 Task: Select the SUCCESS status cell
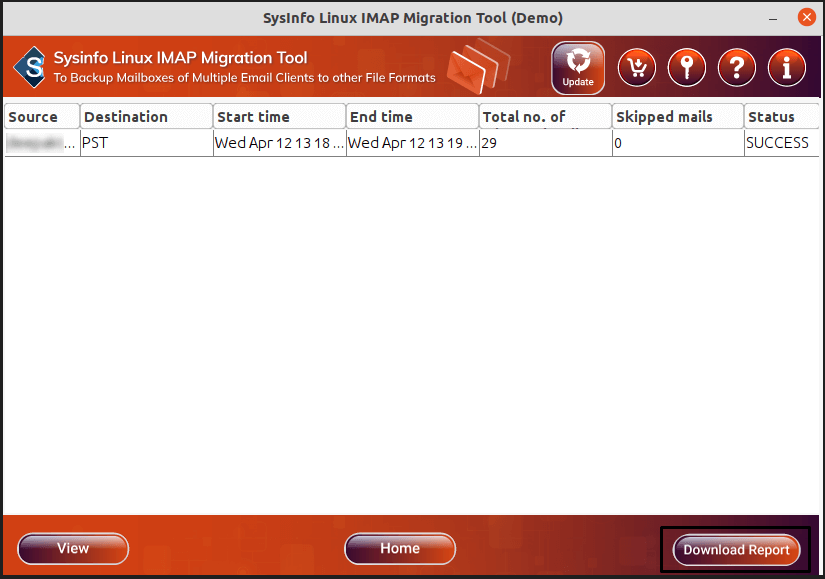782,143
